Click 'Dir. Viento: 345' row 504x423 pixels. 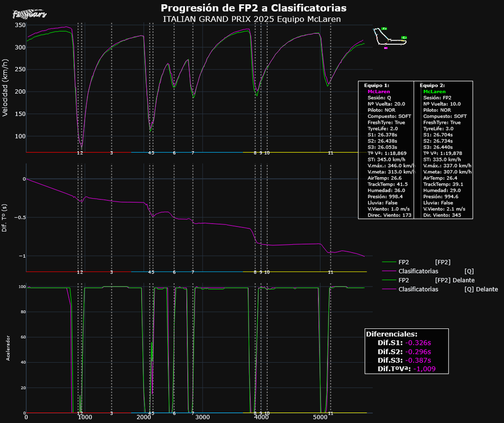point(442,215)
